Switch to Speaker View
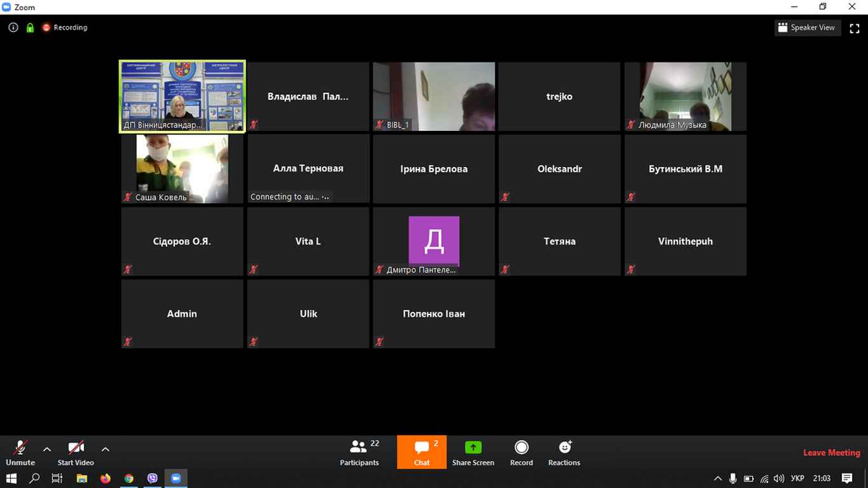Viewport: 868px width, 488px height. (x=807, y=27)
